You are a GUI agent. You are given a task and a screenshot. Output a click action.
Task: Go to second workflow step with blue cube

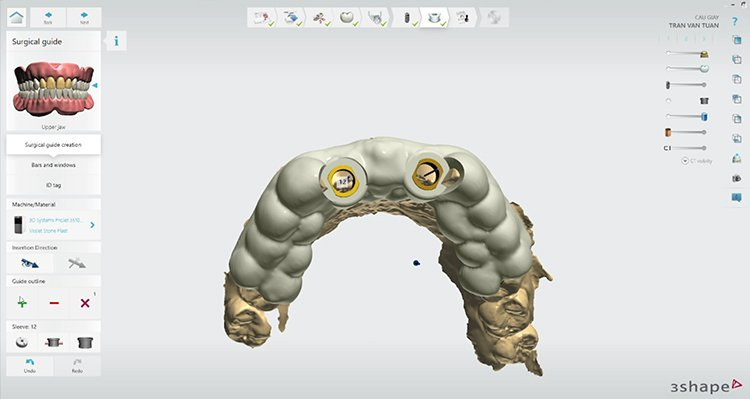coord(291,18)
